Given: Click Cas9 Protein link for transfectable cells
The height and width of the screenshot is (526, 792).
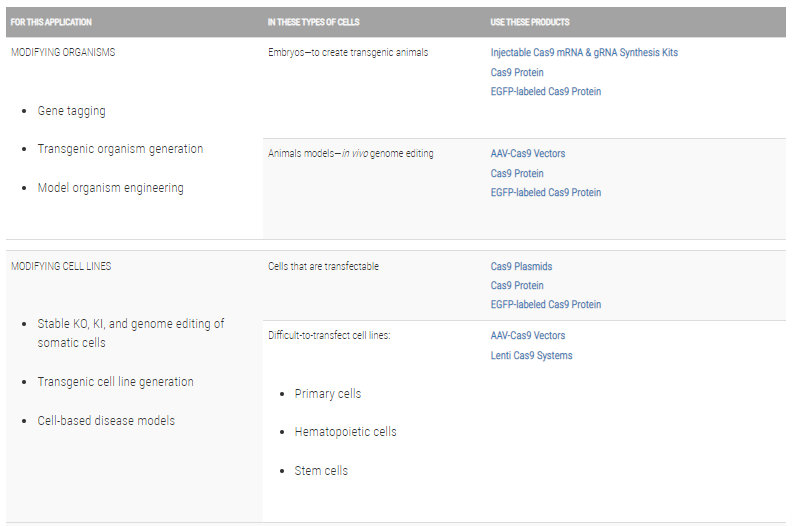Looking at the screenshot, I should pos(517,286).
